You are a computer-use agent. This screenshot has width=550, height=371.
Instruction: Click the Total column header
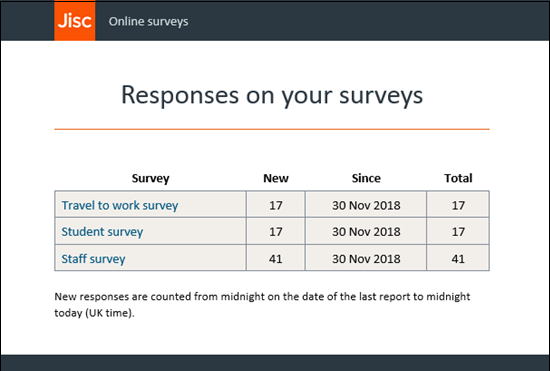pyautogui.click(x=458, y=178)
